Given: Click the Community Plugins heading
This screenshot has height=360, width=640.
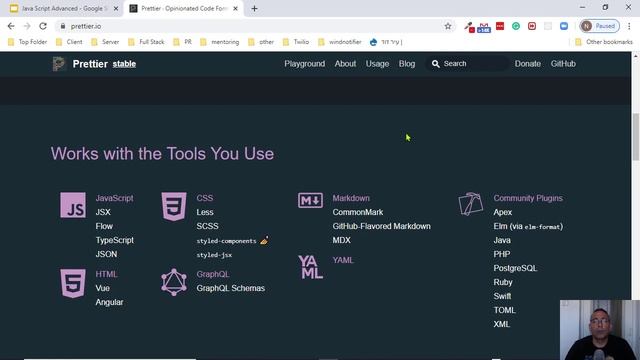Looking at the screenshot, I should pos(528,198).
